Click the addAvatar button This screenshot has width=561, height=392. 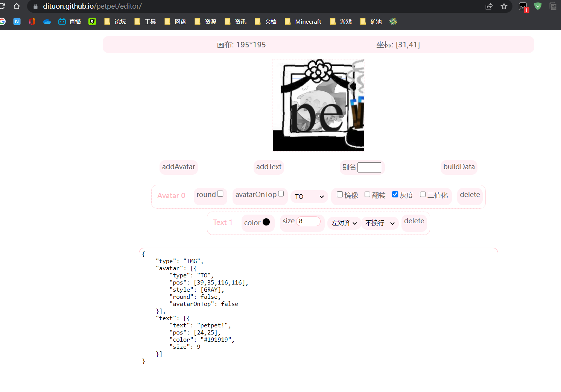pyautogui.click(x=179, y=167)
